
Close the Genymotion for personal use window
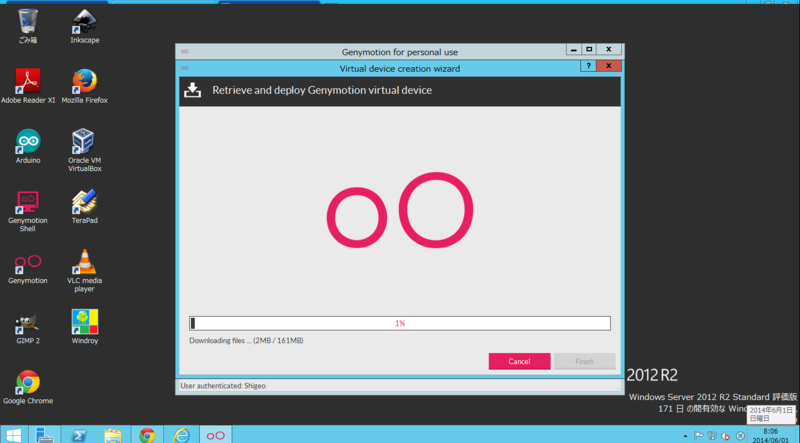click(x=609, y=50)
